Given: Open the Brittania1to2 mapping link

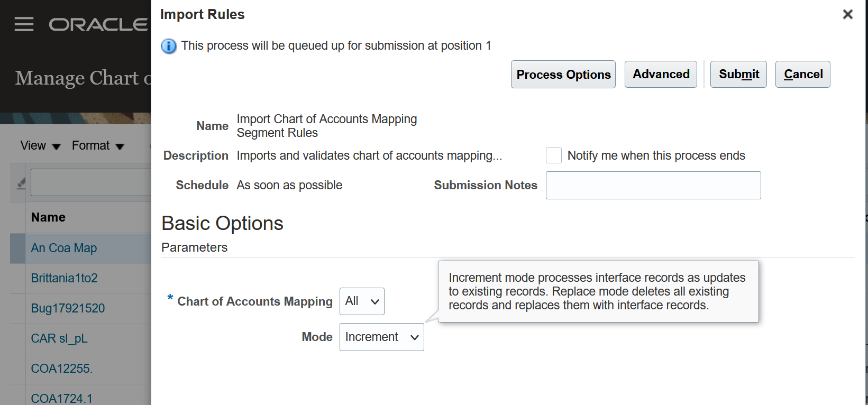Looking at the screenshot, I should click(x=64, y=278).
